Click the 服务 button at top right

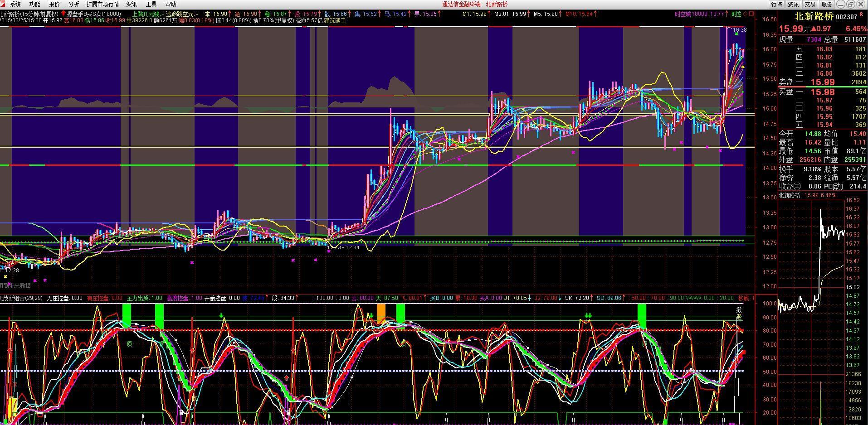(827, 4)
